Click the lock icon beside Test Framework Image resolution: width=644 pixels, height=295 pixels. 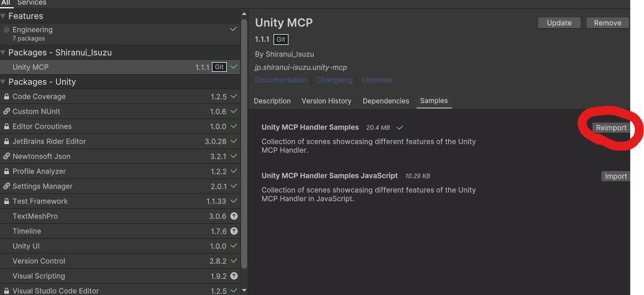pyautogui.click(x=6, y=201)
